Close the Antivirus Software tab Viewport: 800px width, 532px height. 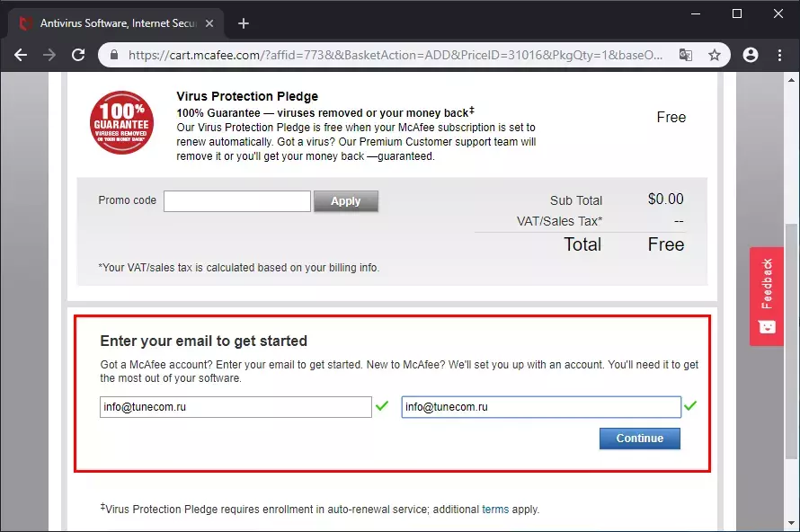click(x=209, y=23)
